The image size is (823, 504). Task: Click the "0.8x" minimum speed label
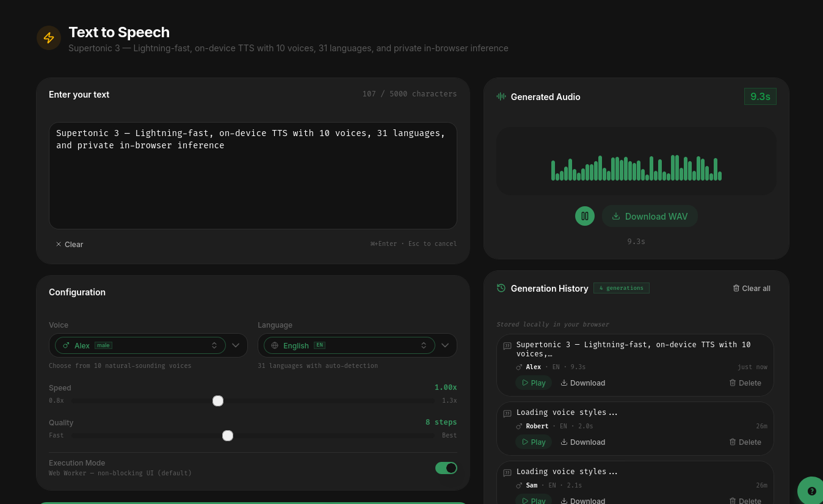click(56, 401)
